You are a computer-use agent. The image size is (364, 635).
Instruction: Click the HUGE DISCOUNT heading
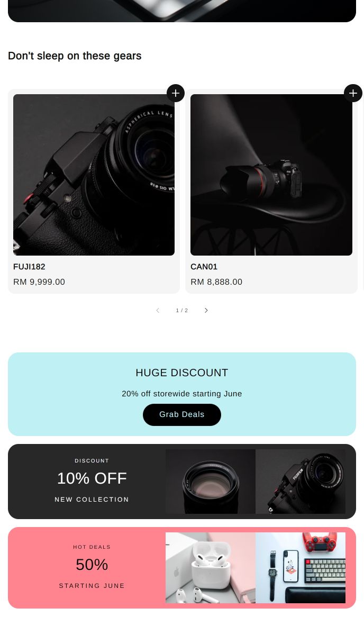[181, 373]
